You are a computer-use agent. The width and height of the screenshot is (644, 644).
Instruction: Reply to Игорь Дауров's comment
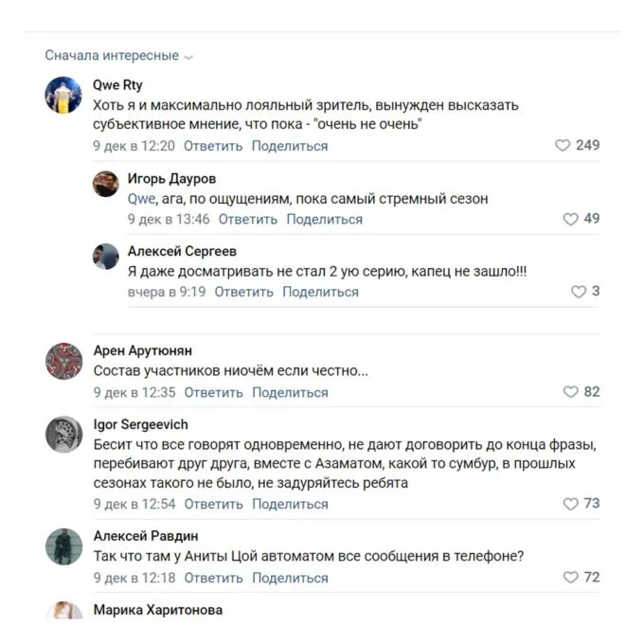pyautogui.click(x=248, y=219)
